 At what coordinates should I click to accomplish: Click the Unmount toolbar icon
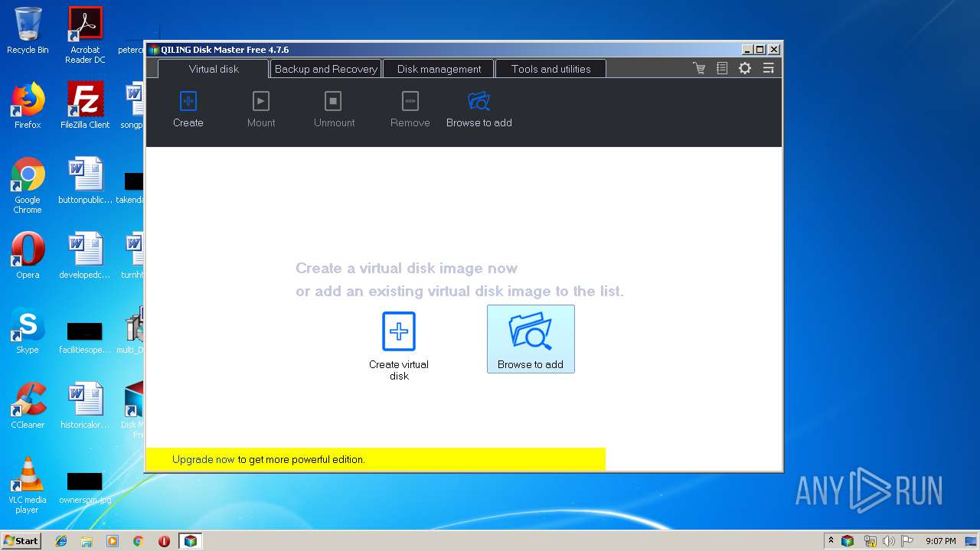(x=334, y=109)
